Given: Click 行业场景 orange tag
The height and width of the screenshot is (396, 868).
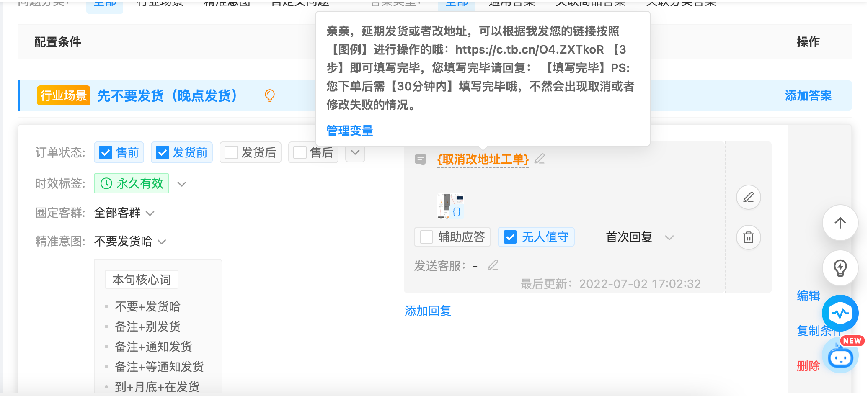Looking at the screenshot, I should [x=64, y=95].
